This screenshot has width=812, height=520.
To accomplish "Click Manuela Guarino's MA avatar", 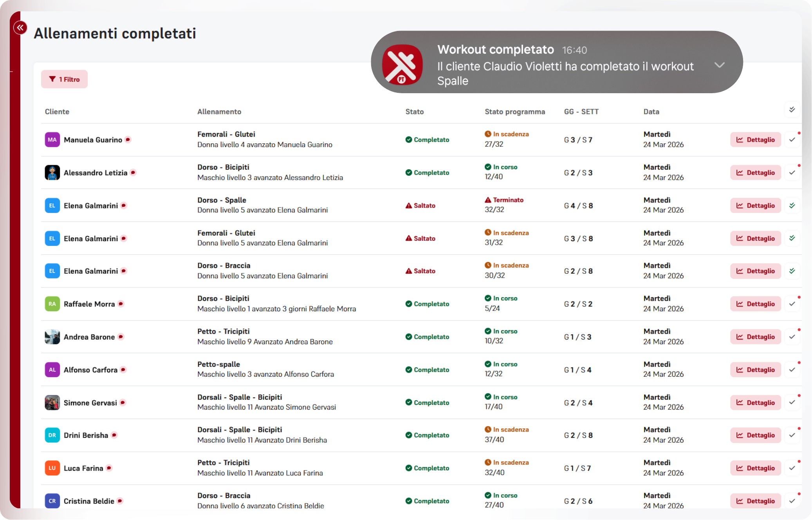I will (x=52, y=140).
